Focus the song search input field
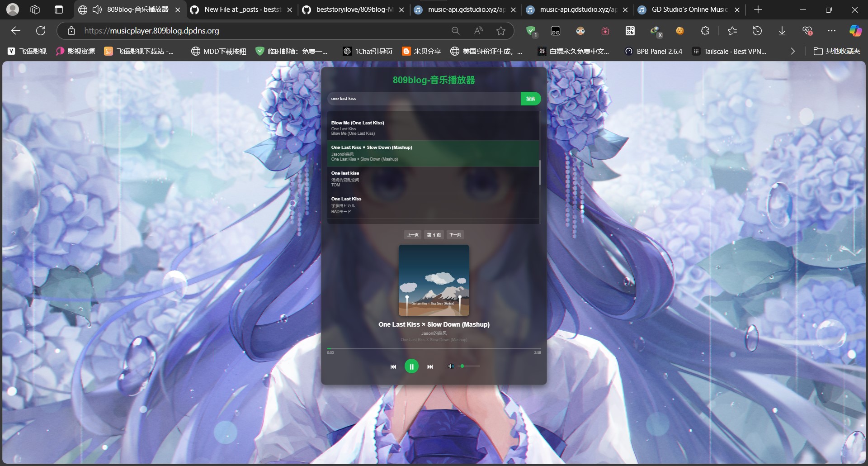Screen dimensions: 868x466 pyautogui.click(x=424, y=99)
